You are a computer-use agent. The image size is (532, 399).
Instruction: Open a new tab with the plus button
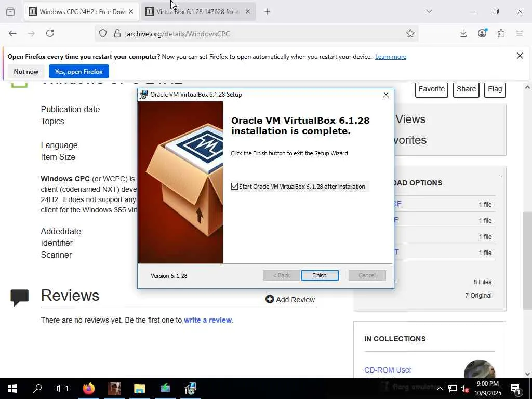268,12
